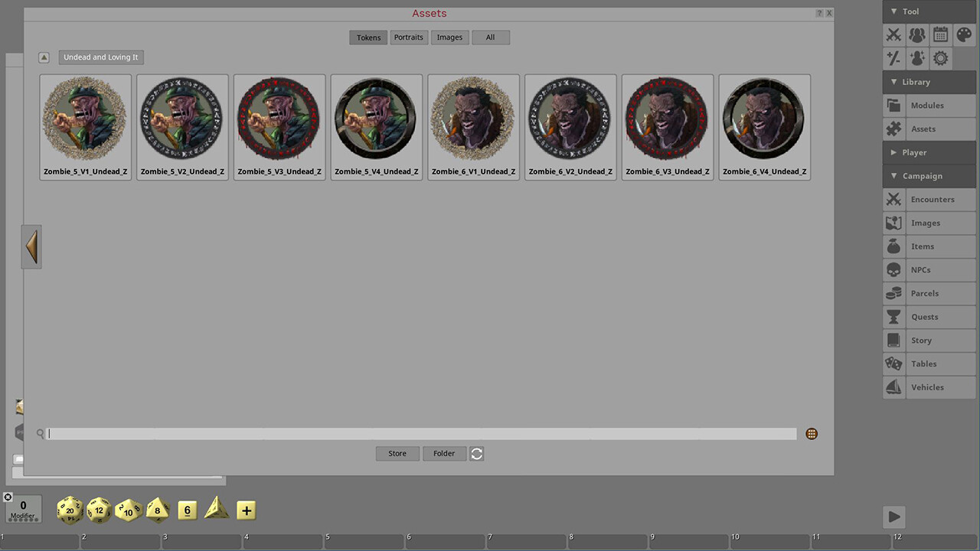Image resolution: width=980 pixels, height=551 pixels.
Task: Open the color palette tool
Action: click(962, 34)
